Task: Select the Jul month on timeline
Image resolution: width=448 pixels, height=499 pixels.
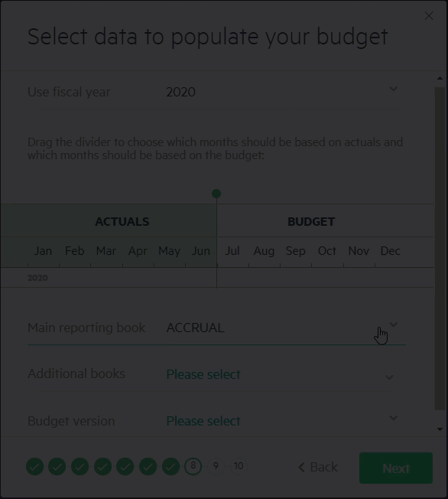Action: point(232,251)
